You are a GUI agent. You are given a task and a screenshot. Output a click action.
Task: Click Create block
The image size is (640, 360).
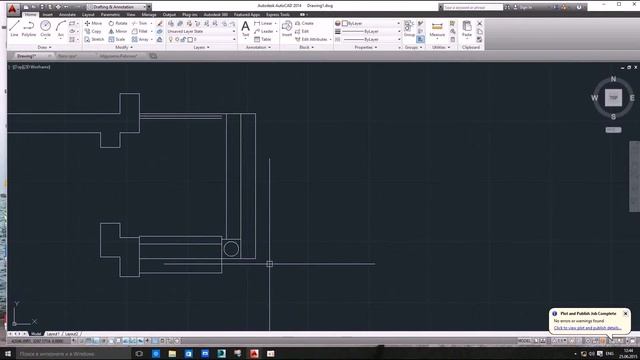304,23
